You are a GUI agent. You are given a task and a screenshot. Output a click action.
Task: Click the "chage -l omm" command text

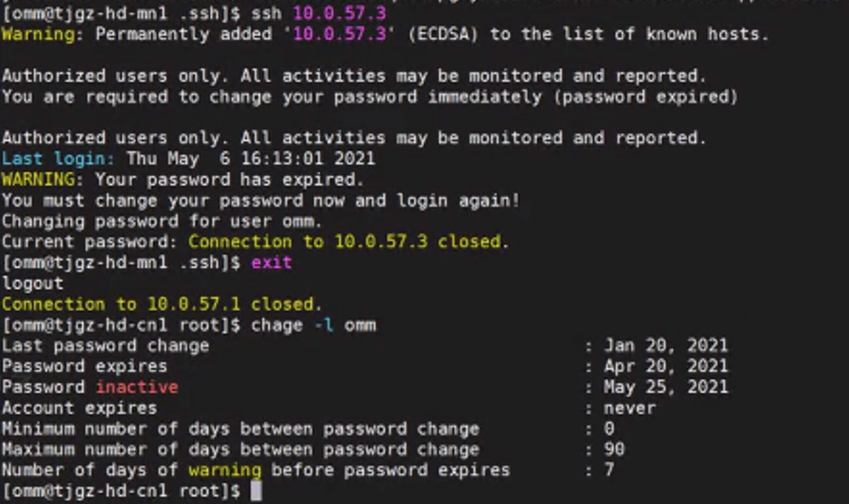[x=313, y=325]
